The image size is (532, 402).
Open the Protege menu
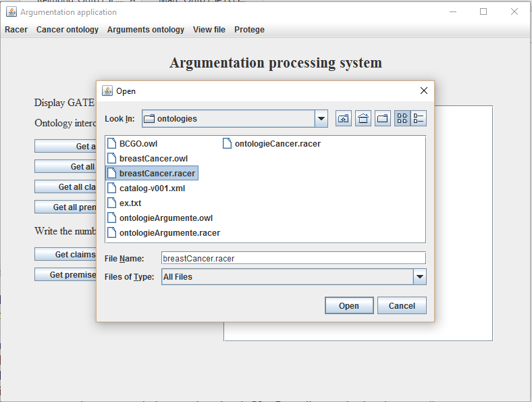click(249, 30)
